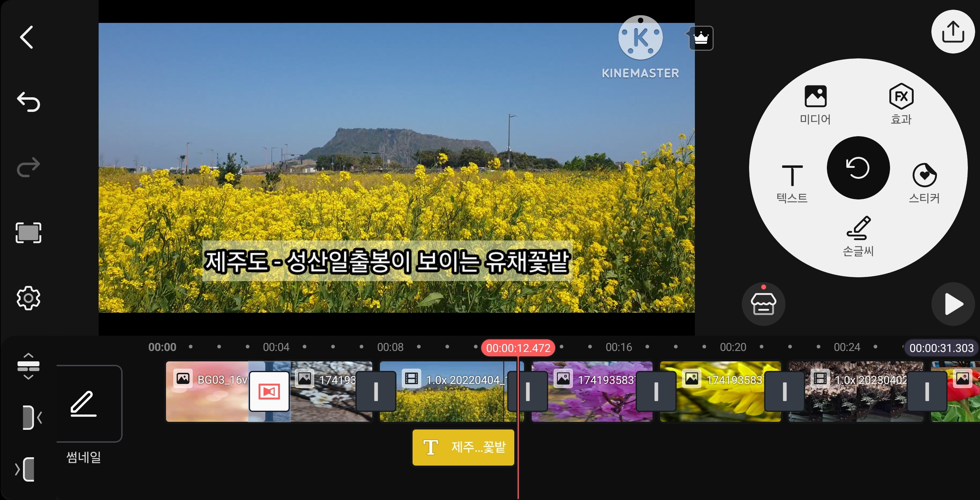Expand the timeline track height control
This screenshot has height=500, width=980.
coord(28,366)
